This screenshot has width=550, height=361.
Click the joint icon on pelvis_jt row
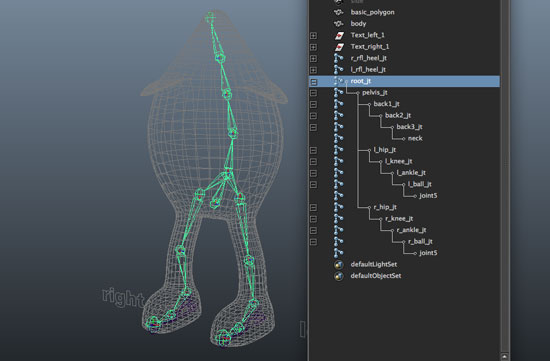[x=338, y=93]
